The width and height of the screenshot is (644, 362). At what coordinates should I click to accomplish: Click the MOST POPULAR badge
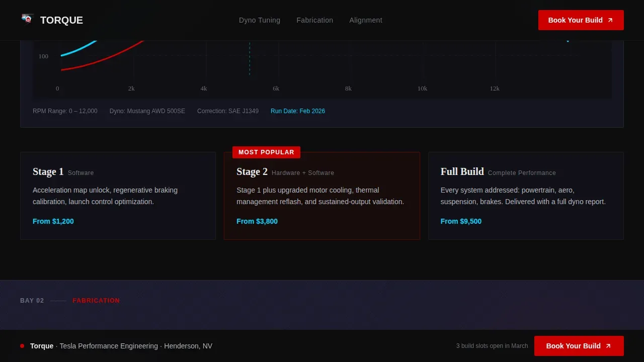266,152
